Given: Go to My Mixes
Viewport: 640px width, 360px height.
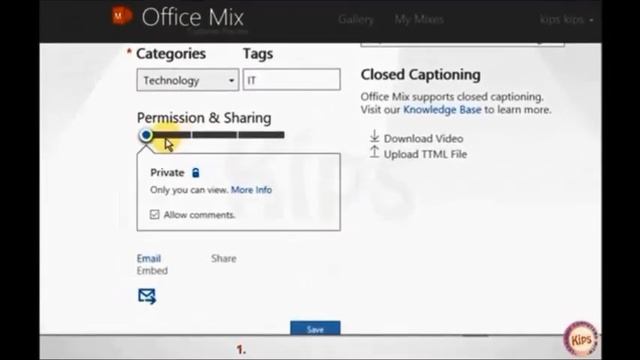Looking at the screenshot, I should 419,19.
